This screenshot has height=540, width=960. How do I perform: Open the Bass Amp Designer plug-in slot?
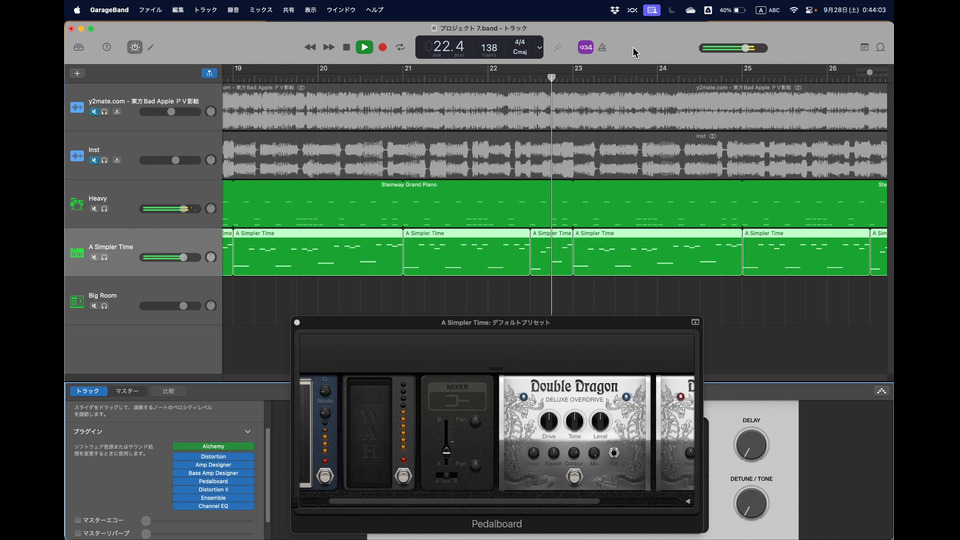pyautogui.click(x=213, y=473)
